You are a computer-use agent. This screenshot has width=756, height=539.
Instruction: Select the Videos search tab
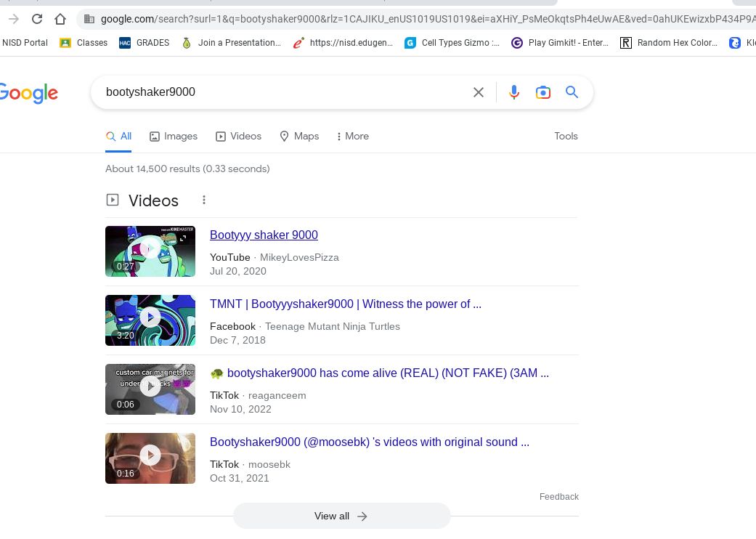(238, 136)
